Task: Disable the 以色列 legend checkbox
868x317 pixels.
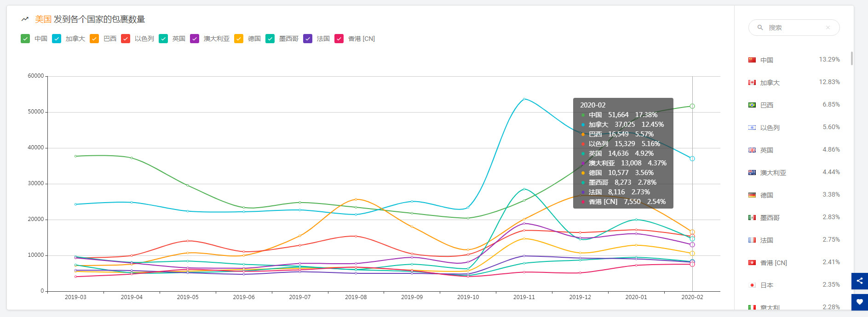Action: [126, 39]
